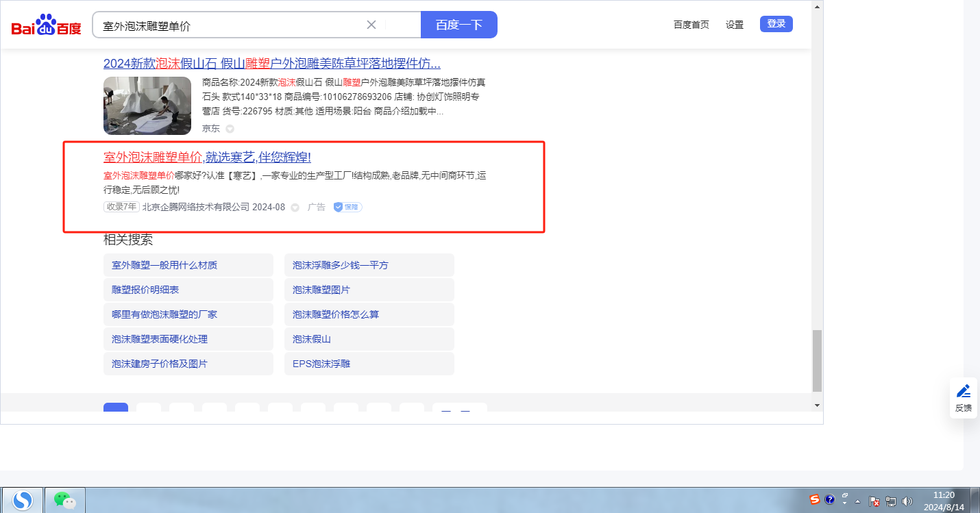This screenshot has height=513, width=980.
Task: Open WeChat from the taskbar
Action: (65, 500)
